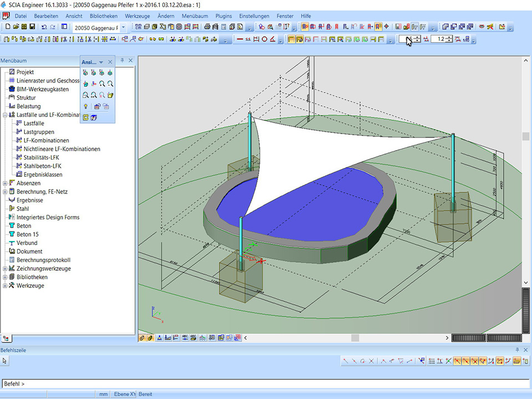Image resolution: width=532 pixels, height=399 pixels.
Task: Toggle the first highlighted snap-mode button in Befehlszeile toolbar
Action: tap(457, 361)
